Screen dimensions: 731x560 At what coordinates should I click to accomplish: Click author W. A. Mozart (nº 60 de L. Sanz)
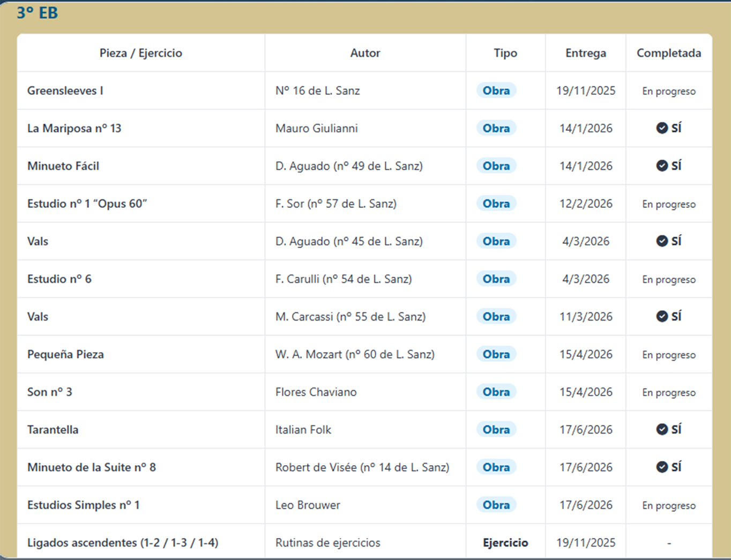pos(355,354)
